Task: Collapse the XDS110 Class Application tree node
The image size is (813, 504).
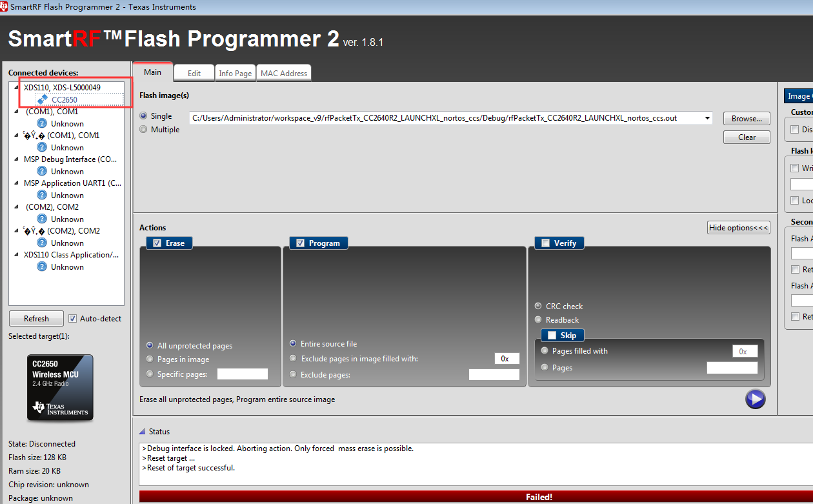Action: (16, 254)
